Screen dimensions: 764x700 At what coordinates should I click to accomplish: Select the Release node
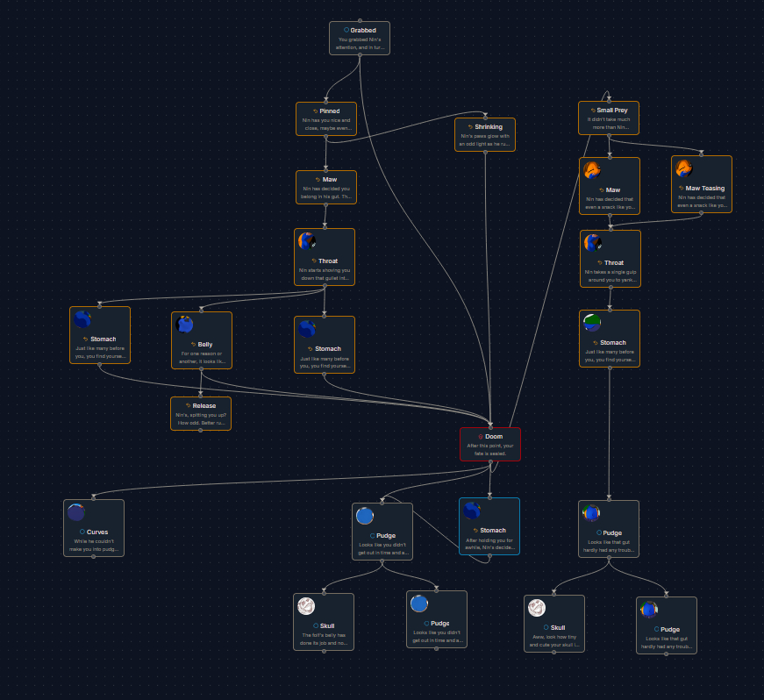200,413
